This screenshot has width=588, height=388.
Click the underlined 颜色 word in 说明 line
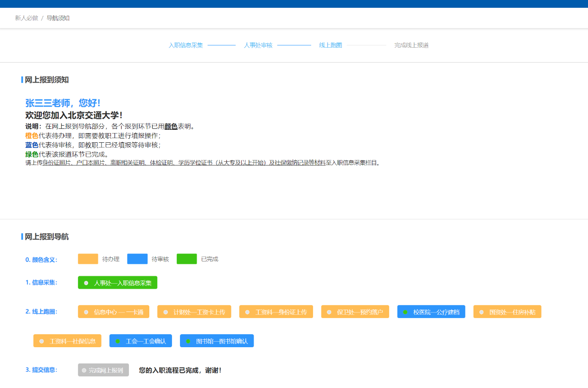[x=171, y=126]
